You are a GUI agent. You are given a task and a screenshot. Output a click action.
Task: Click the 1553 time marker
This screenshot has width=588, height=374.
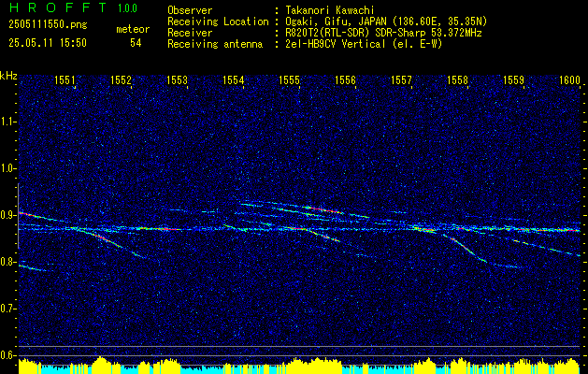coord(177,79)
